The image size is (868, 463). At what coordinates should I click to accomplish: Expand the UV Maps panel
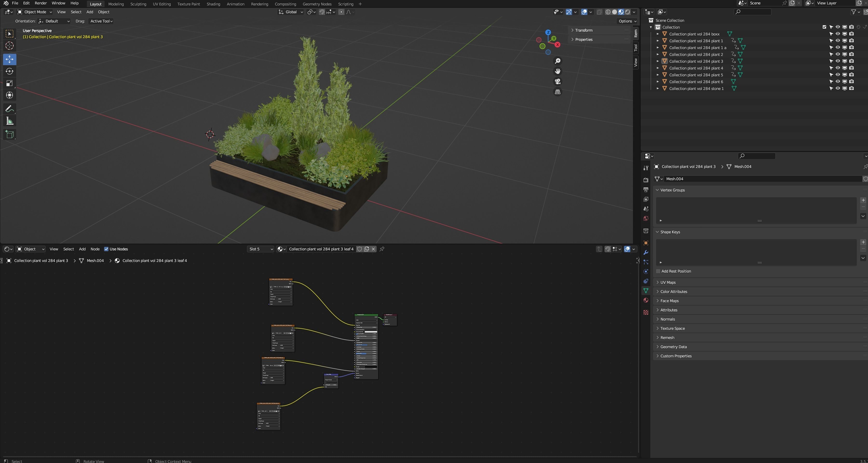click(667, 282)
